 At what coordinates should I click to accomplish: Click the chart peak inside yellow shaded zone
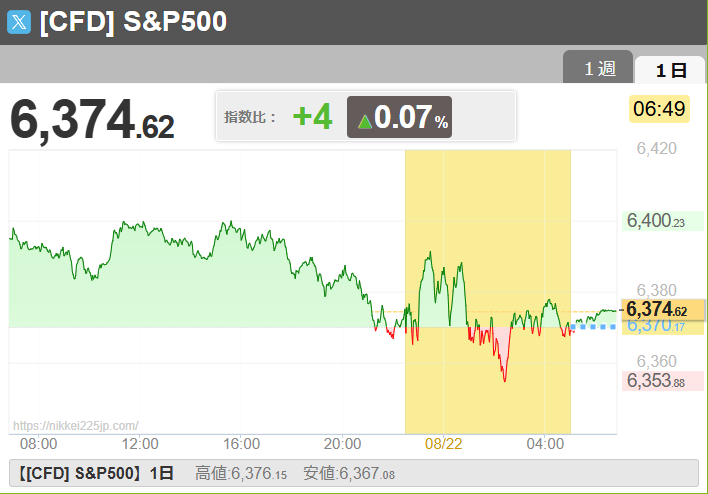(430, 252)
